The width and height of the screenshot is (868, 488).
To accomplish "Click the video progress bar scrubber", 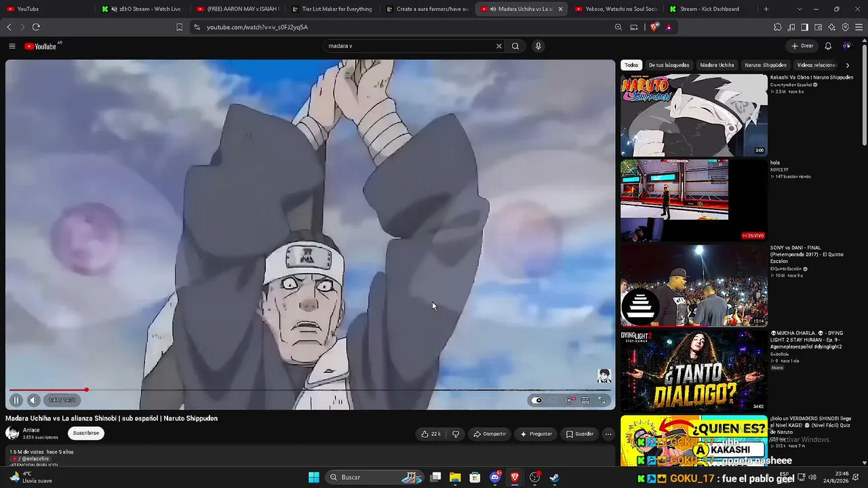I will (x=87, y=390).
